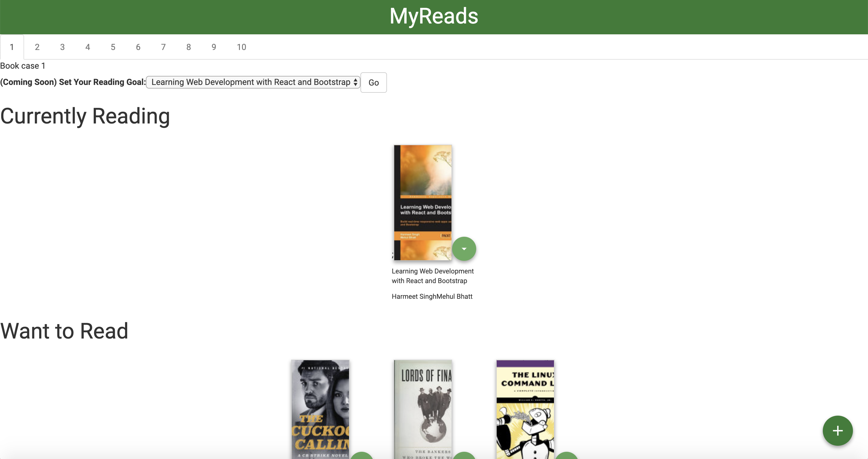The height and width of the screenshot is (459, 868).
Task: Choose tab 7
Action: click(x=163, y=47)
